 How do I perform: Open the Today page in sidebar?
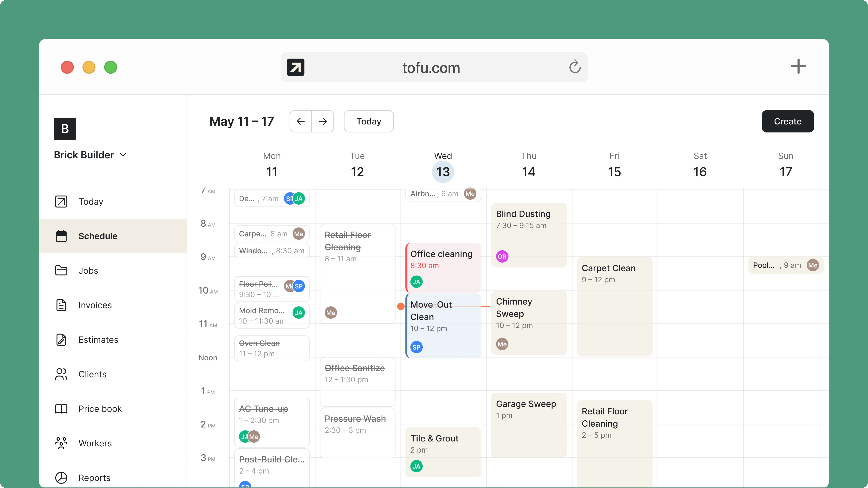pyautogui.click(x=113, y=201)
